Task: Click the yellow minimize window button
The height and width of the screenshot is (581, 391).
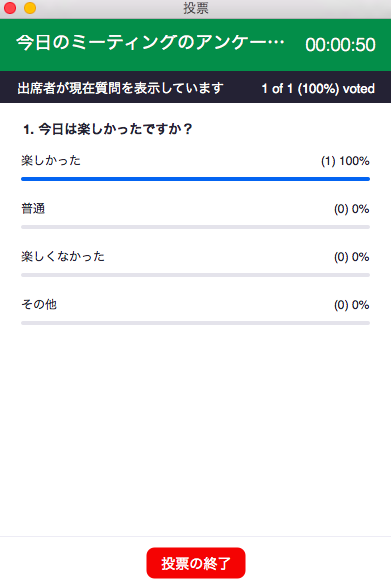Action: [x=30, y=8]
